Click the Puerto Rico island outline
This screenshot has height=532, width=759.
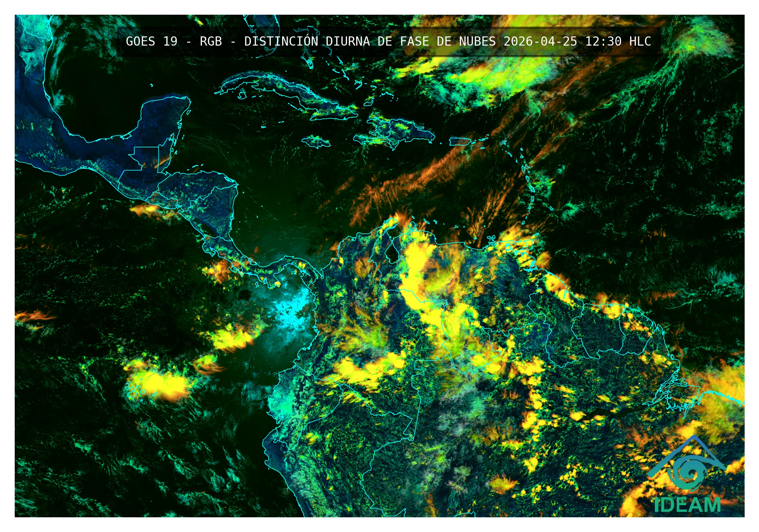point(460,141)
